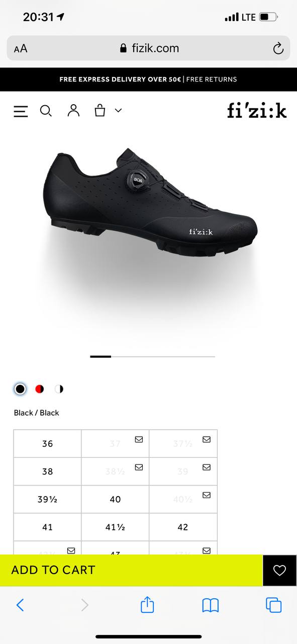Screen dimensions: 297x644
Task: Open Safari bookmarks book icon
Action: coord(211,605)
